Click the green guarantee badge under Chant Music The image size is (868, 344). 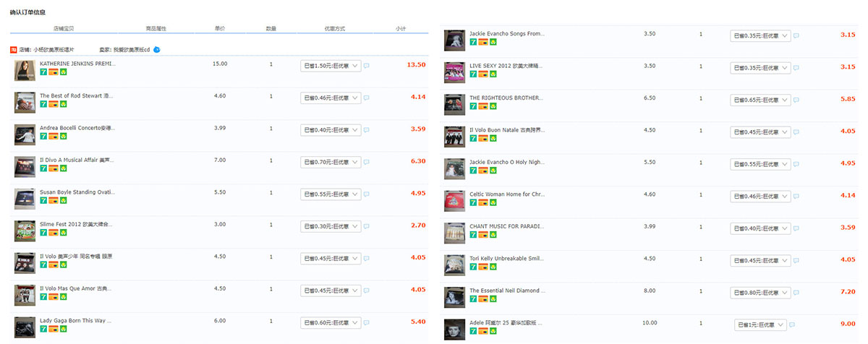(493, 236)
